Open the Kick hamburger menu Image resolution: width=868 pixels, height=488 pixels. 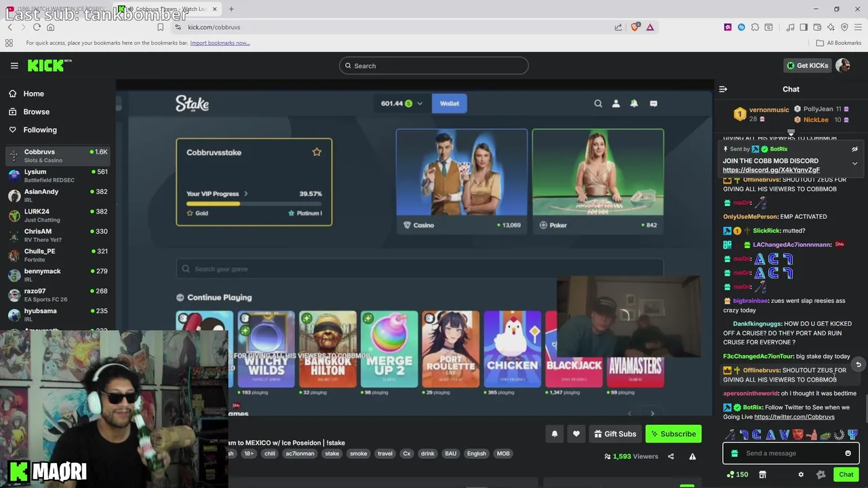[x=14, y=66]
